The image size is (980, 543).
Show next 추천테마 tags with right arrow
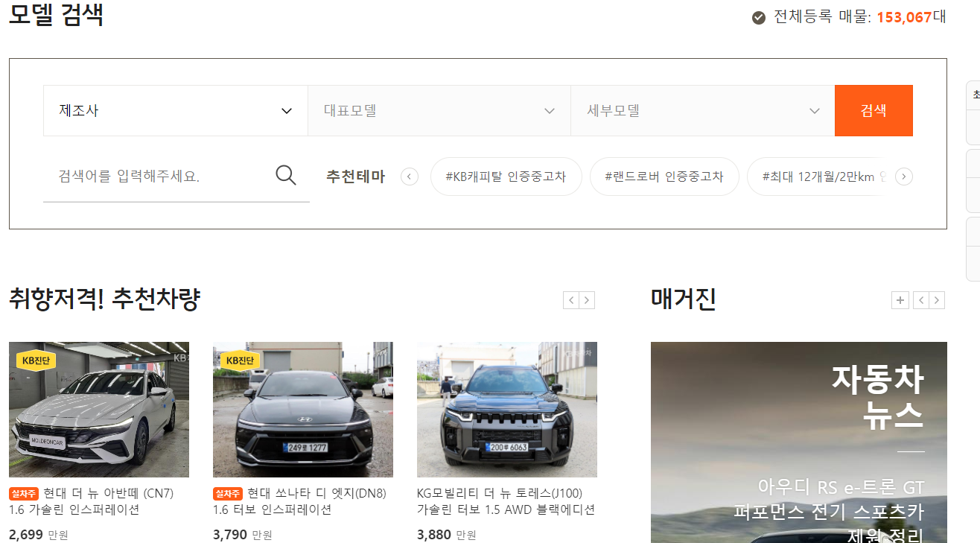coord(904,177)
